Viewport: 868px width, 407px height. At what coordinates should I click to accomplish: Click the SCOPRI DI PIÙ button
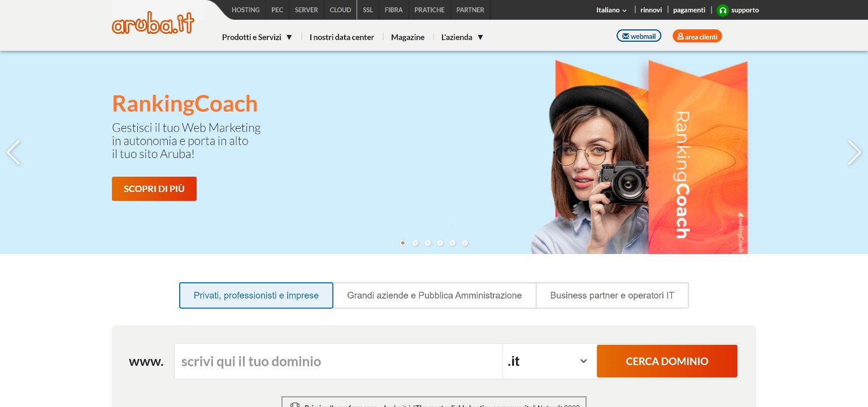tap(154, 189)
